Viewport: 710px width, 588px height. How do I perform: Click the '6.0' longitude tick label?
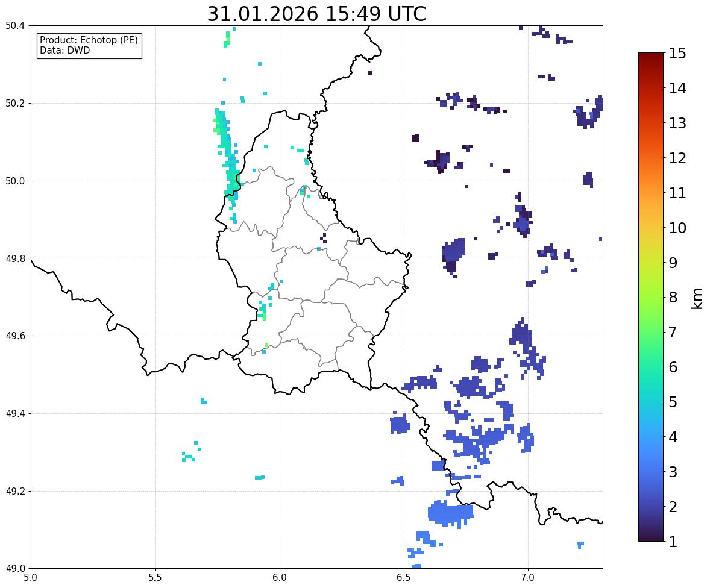point(280,578)
